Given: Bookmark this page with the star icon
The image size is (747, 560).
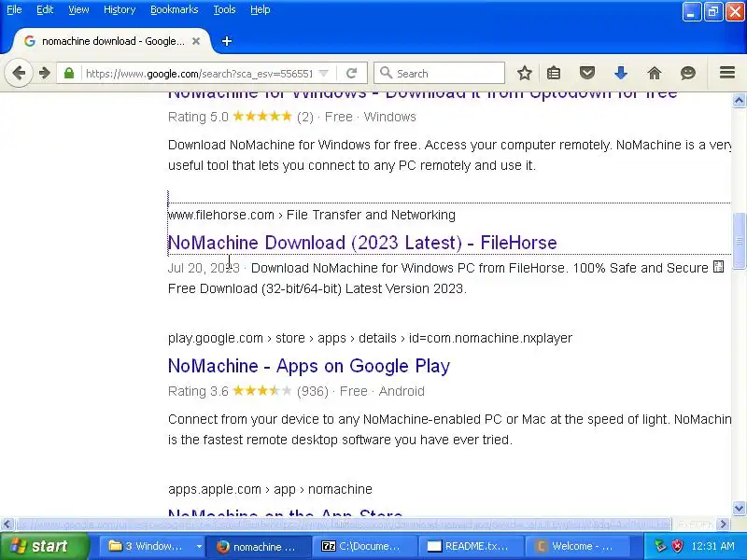Looking at the screenshot, I should click(525, 74).
